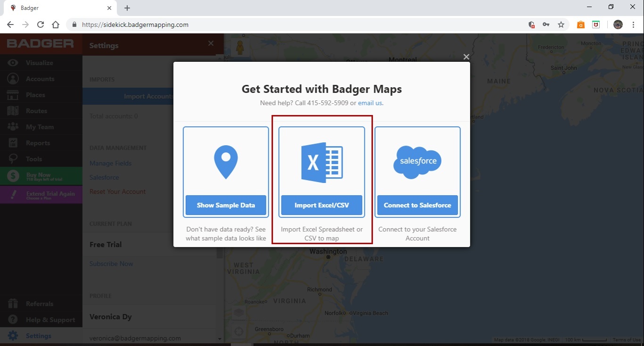Select the Badger browser tab
644x346 pixels.
(60, 8)
